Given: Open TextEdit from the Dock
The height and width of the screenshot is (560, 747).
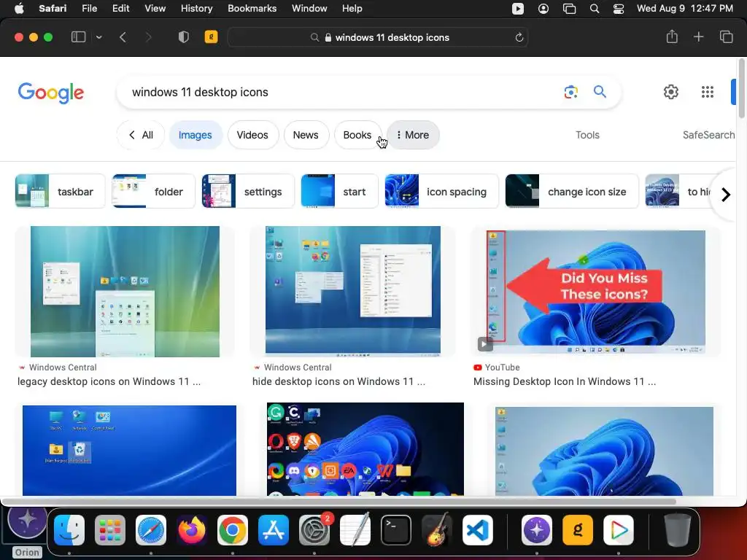Looking at the screenshot, I should 355,530.
